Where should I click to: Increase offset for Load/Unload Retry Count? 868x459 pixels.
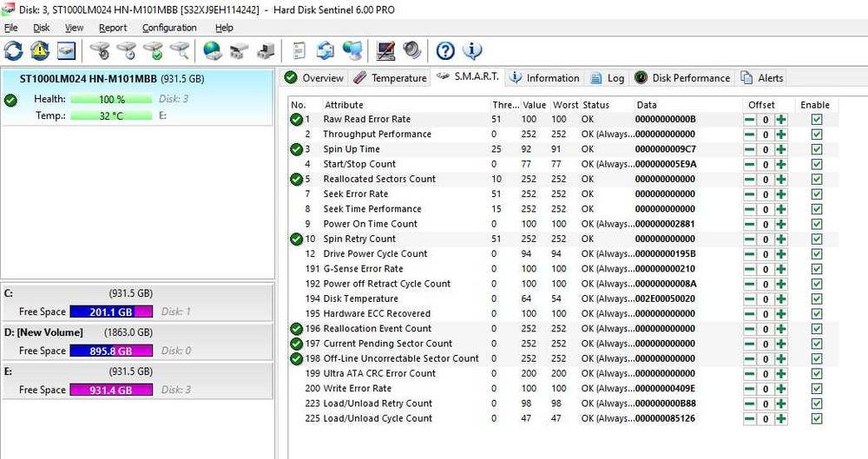pyautogui.click(x=781, y=403)
